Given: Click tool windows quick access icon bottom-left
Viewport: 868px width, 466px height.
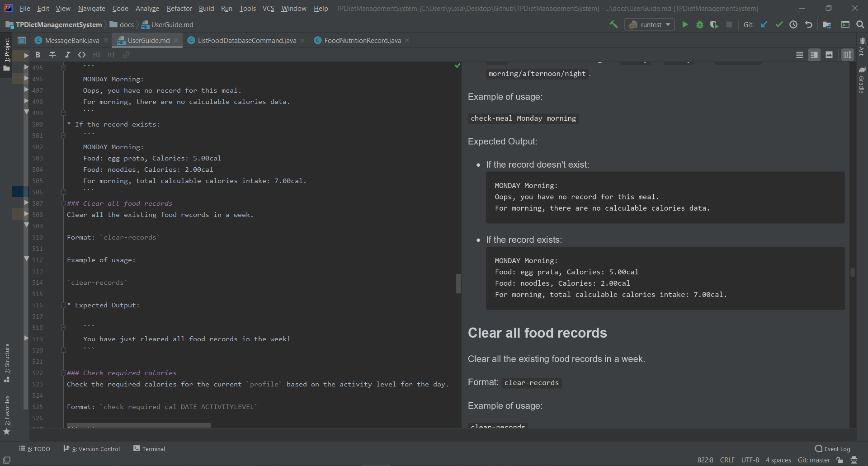Looking at the screenshot, I should tap(7, 460).
